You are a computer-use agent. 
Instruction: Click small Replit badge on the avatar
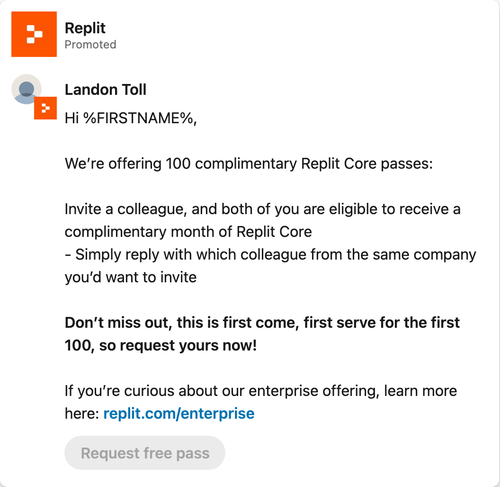point(45,108)
